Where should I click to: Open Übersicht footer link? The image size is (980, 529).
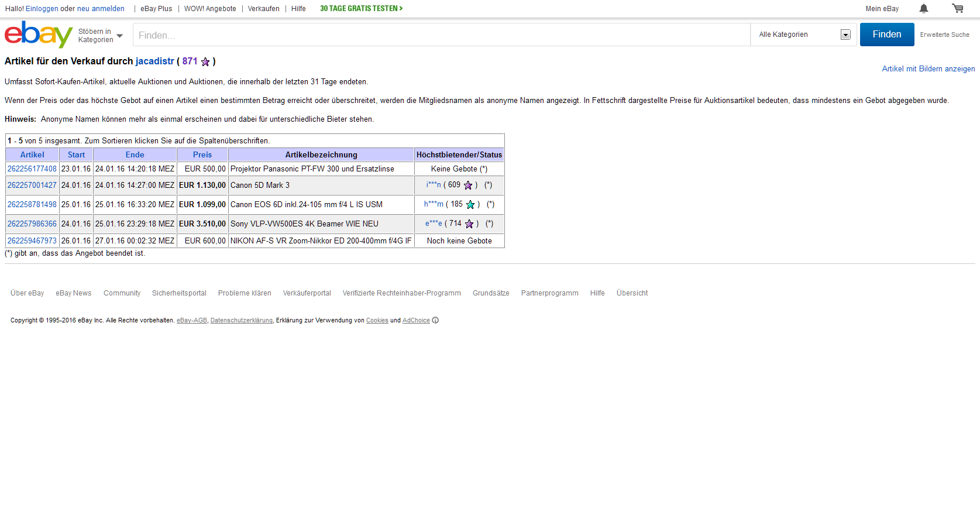click(632, 293)
